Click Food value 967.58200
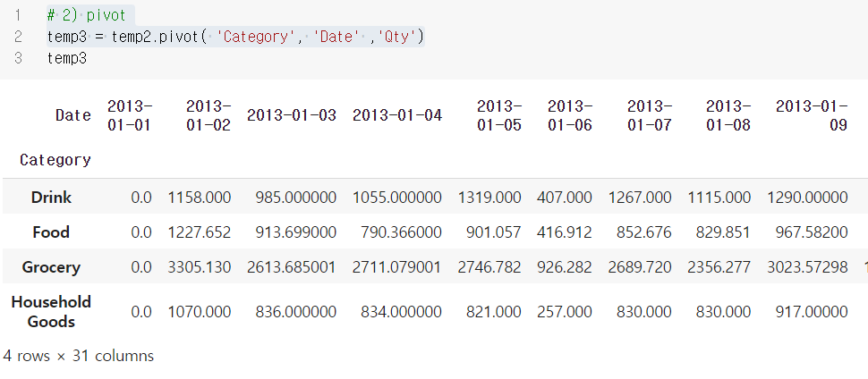 (811, 232)
